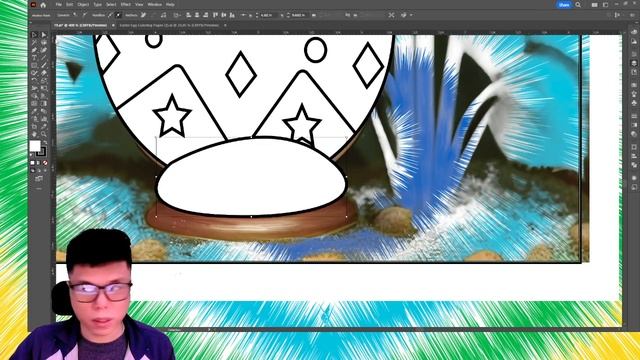Image resolution: width=640 pixels, height=360 pixels.
Task: Open the Object menu
Action: point(83,4)
